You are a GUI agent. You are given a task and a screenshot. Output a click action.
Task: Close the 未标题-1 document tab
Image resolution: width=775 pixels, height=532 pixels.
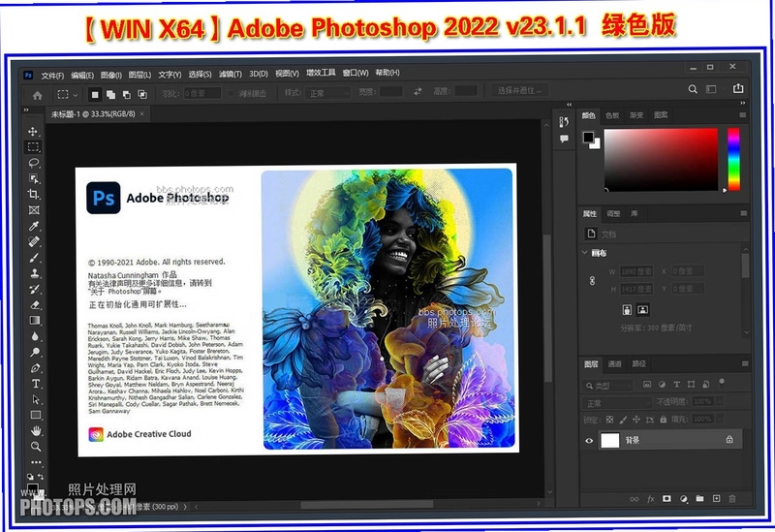click(x=141, y=113)
